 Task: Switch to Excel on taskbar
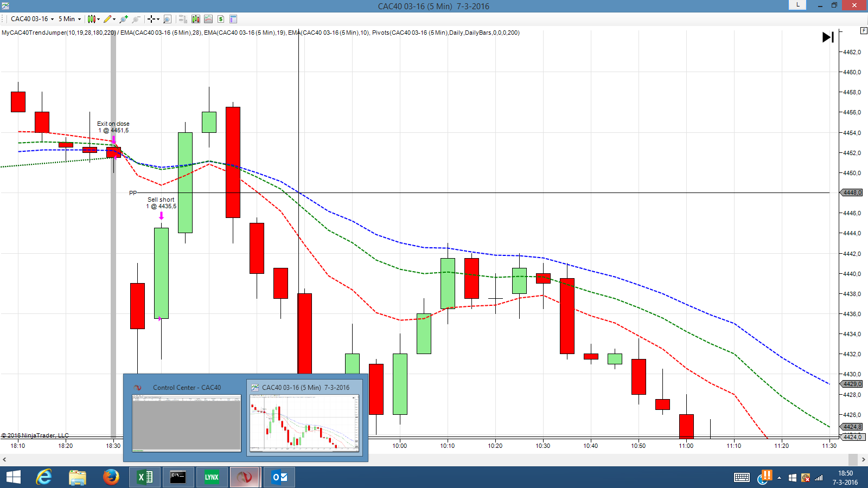point(145,477)
